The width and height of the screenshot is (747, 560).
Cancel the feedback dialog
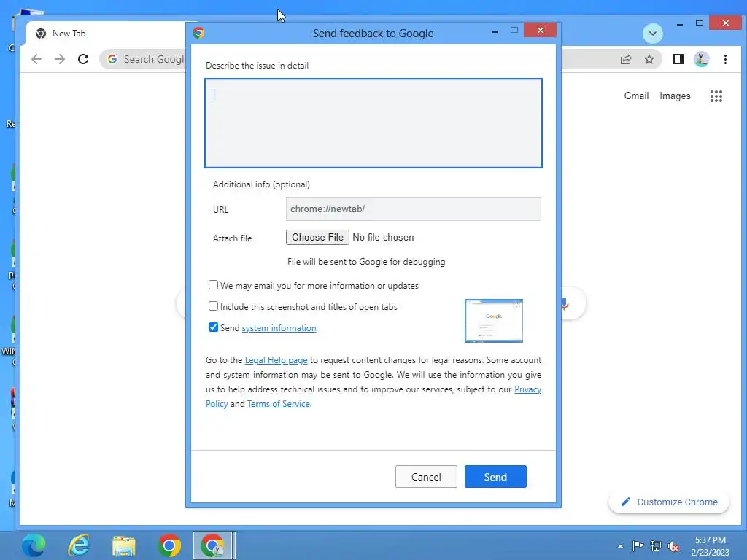point(426,477)
